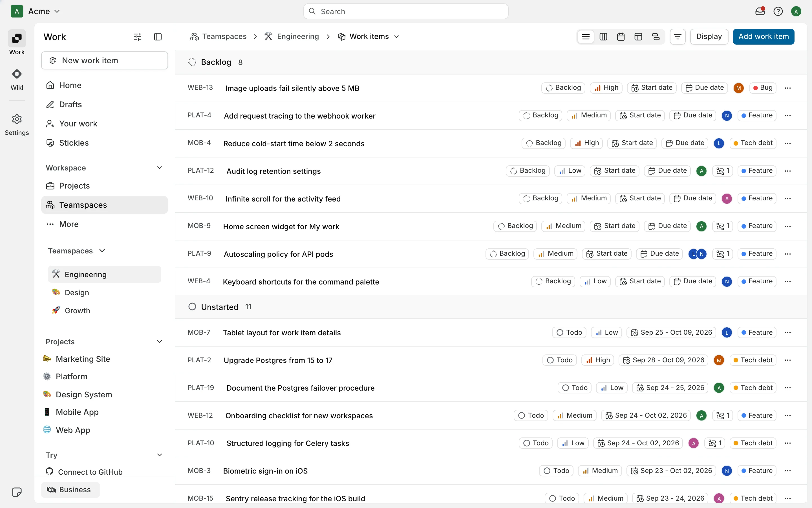Screen dimensions: 812x508
Task: Go to Home in sidebar
Action: pyautogui.click(x=104, y=85)
